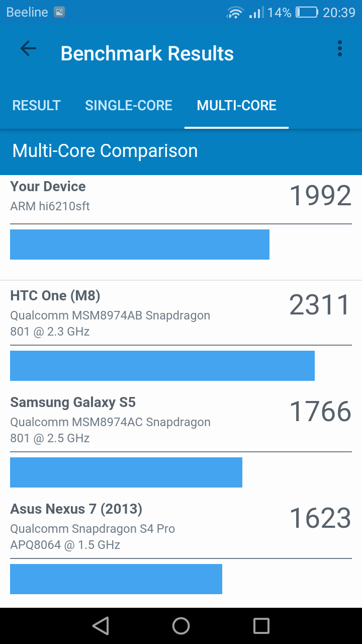
Task: Tap the Your Device score bar
Action: point(140,245)
